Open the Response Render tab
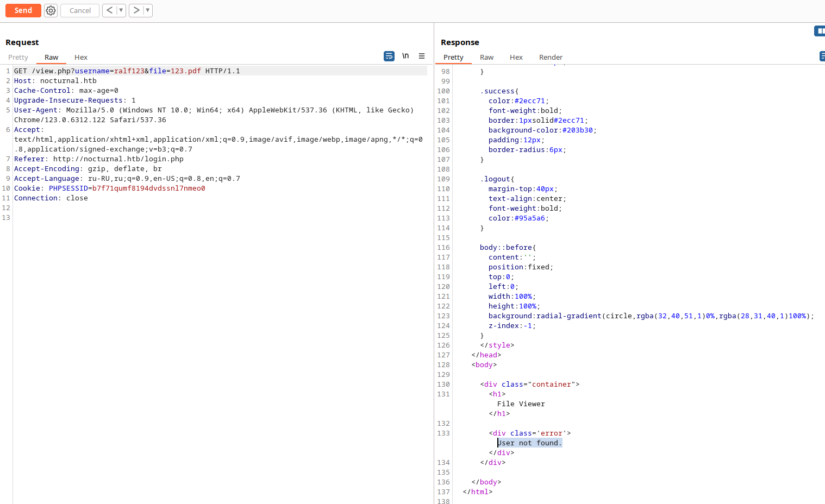Viewport: 825px width, 504px height. [x=551, y=57]
